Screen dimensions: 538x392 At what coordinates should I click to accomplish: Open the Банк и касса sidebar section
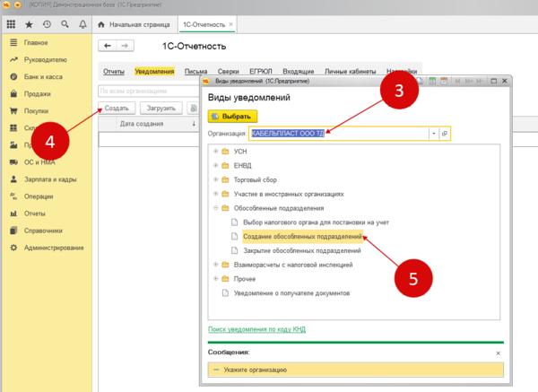pyautogui.click(x=43, y=77)
